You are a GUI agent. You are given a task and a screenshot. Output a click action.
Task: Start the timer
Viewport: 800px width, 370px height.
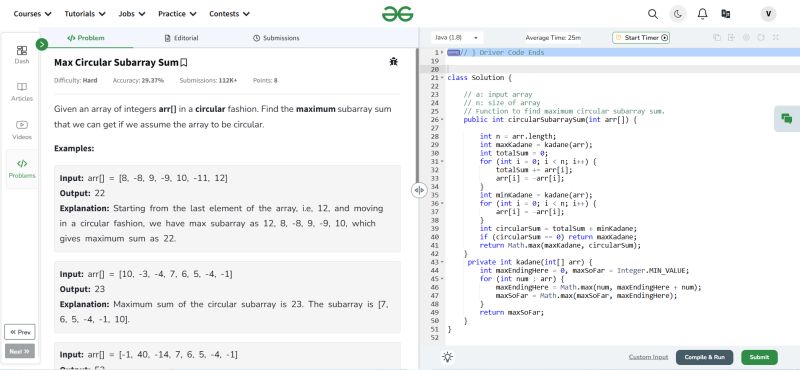[x=641, y=38]
